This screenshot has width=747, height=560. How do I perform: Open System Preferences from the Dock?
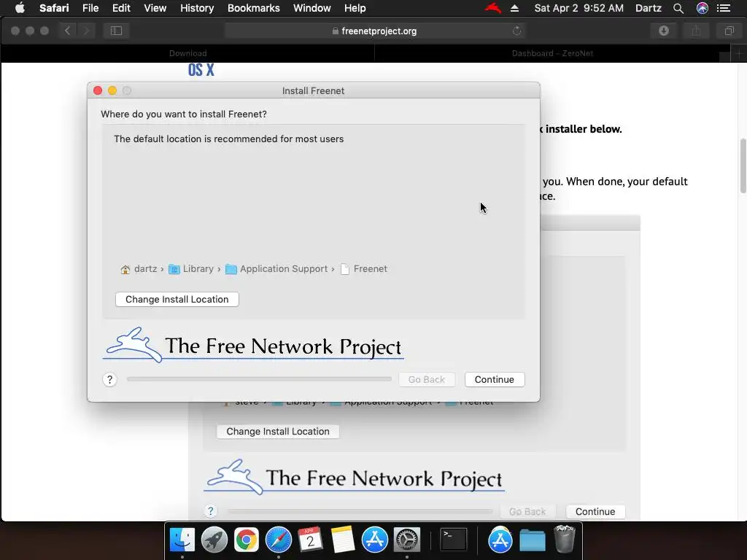[x=407, y=540]
